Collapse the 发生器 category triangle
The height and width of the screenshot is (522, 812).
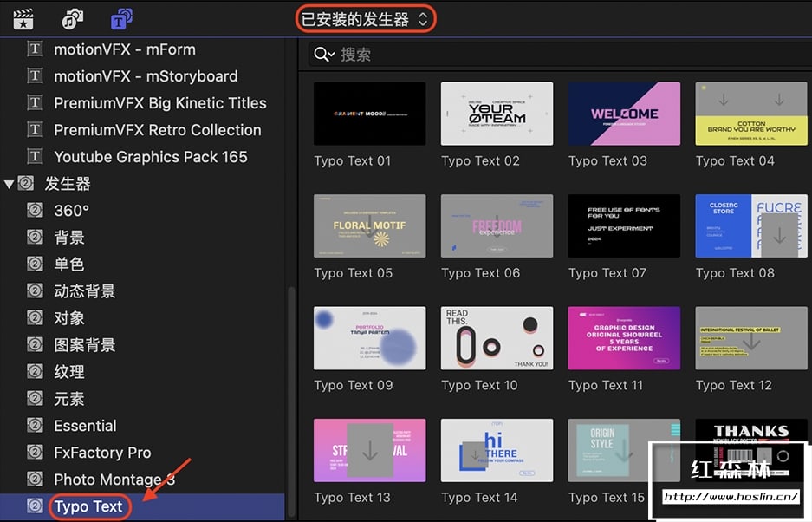pos(9,184)
